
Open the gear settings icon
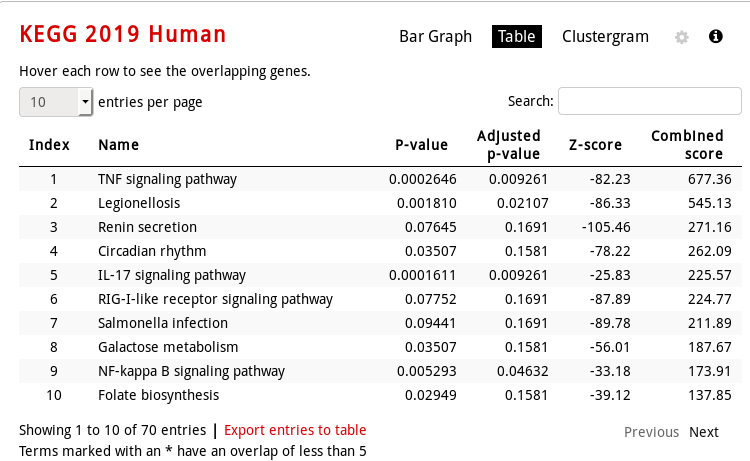(682, 37)
